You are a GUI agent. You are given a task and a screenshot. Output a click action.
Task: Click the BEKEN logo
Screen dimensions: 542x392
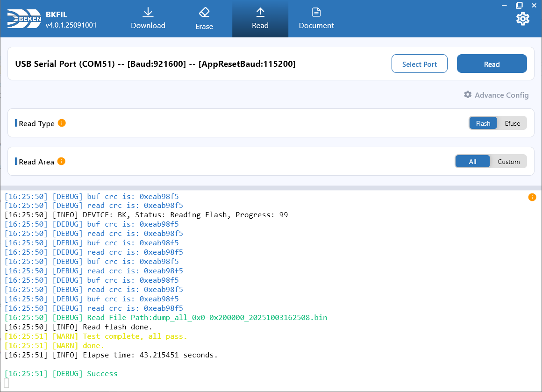pos(24,19)
